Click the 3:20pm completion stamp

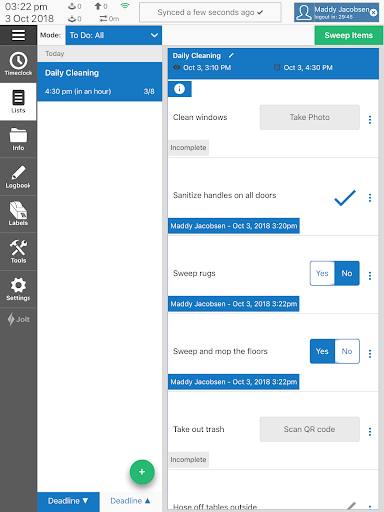tap(234, 226)
